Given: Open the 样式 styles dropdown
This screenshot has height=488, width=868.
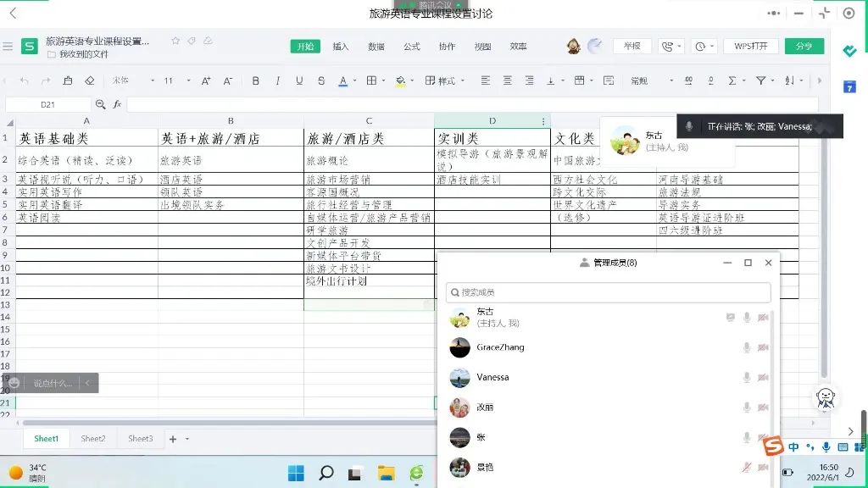Looking at the screenshot, I should (446, 81).
